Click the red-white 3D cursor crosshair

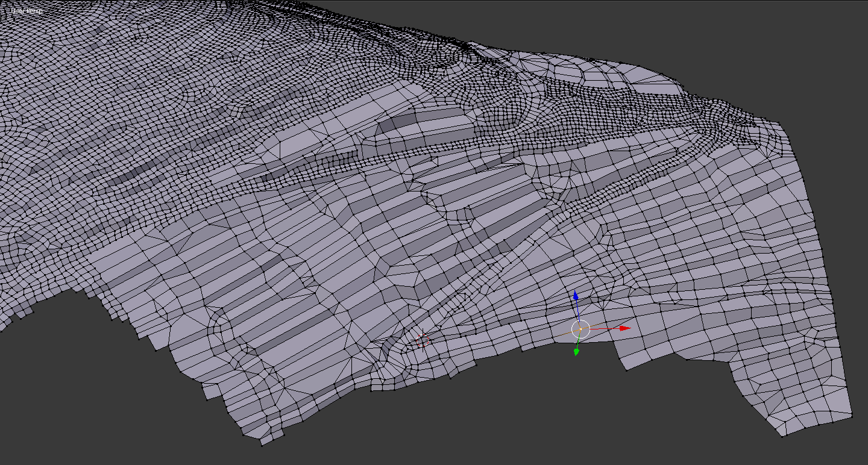(x=423, y=341)
